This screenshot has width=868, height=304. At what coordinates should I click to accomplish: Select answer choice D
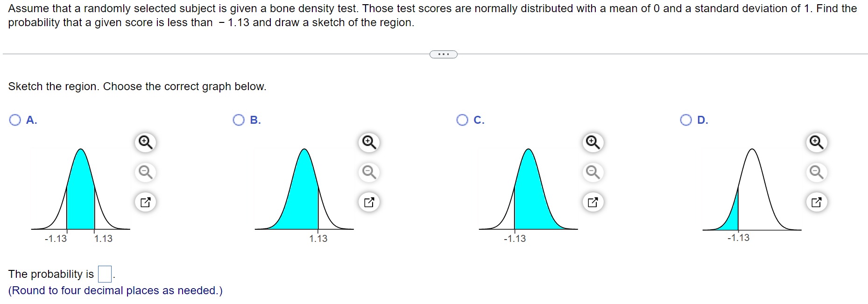tap(685, 120)
